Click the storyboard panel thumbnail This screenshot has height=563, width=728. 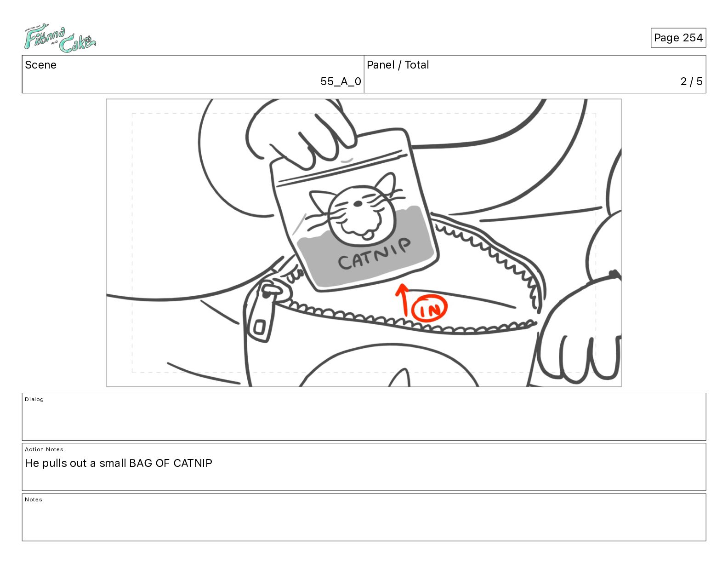[364, 243]
